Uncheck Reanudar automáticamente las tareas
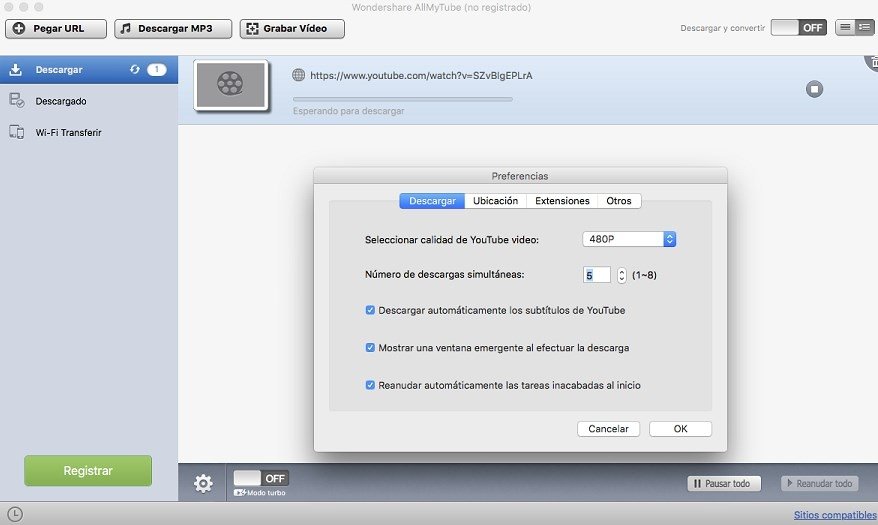 pos(370,385)
